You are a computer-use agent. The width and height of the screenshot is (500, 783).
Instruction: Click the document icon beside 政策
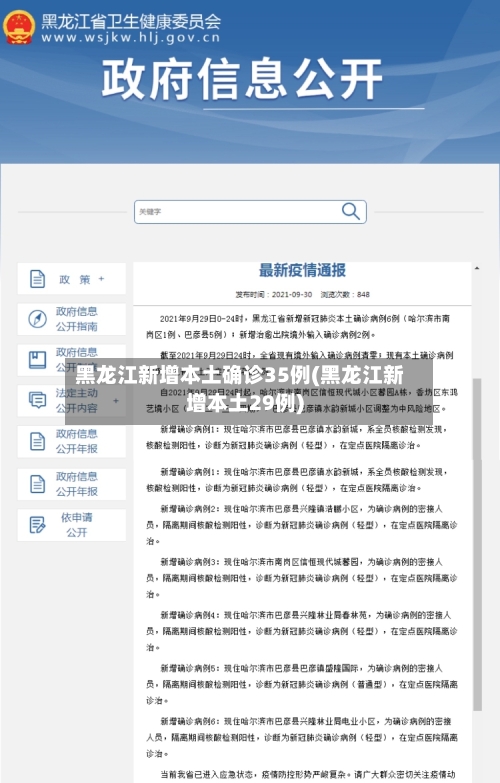click(x=37, y=279)
